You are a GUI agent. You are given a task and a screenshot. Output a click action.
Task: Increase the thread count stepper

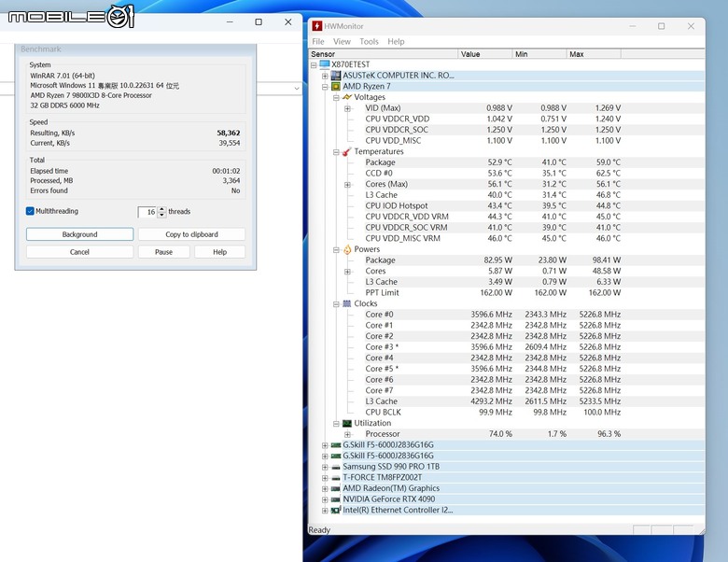[x=161, y=209]
